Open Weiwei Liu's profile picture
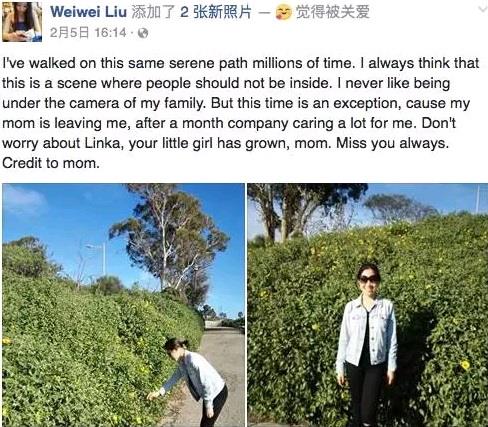The image size is (488, 427). coord(22,22)
